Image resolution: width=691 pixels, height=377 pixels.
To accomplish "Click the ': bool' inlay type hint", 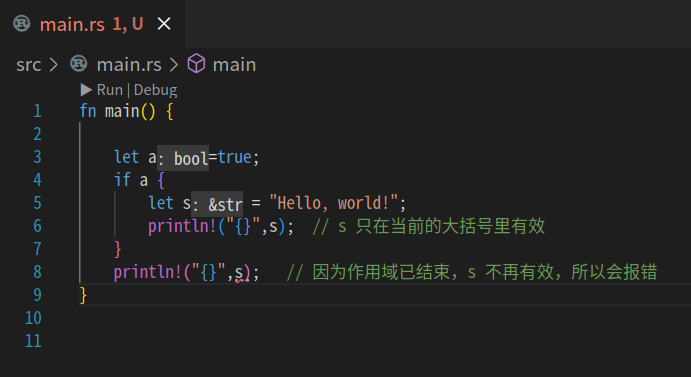I will pyautogui.click(x=183, y=158).
